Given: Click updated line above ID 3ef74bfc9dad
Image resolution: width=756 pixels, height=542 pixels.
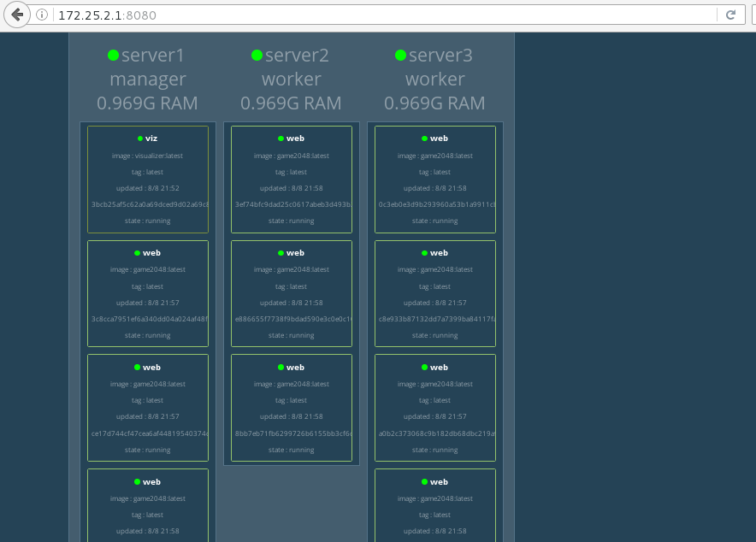Looking at the screenshot, I should point(292,188).
